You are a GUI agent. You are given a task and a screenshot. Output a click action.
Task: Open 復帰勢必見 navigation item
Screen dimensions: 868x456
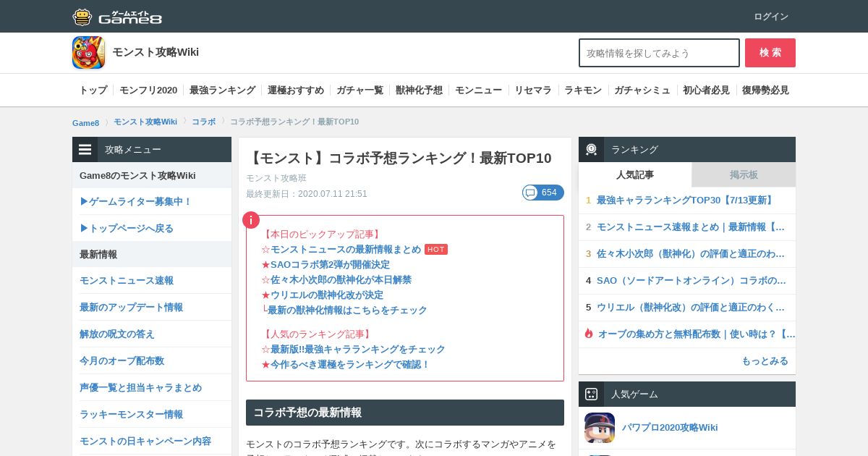[x=765, y=90]
